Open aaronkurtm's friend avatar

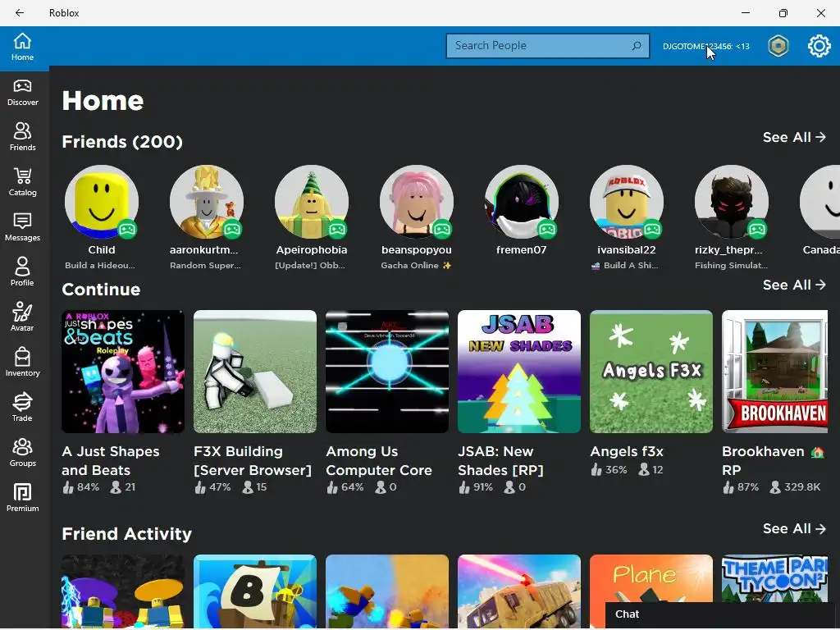click(x=206, y=202)
